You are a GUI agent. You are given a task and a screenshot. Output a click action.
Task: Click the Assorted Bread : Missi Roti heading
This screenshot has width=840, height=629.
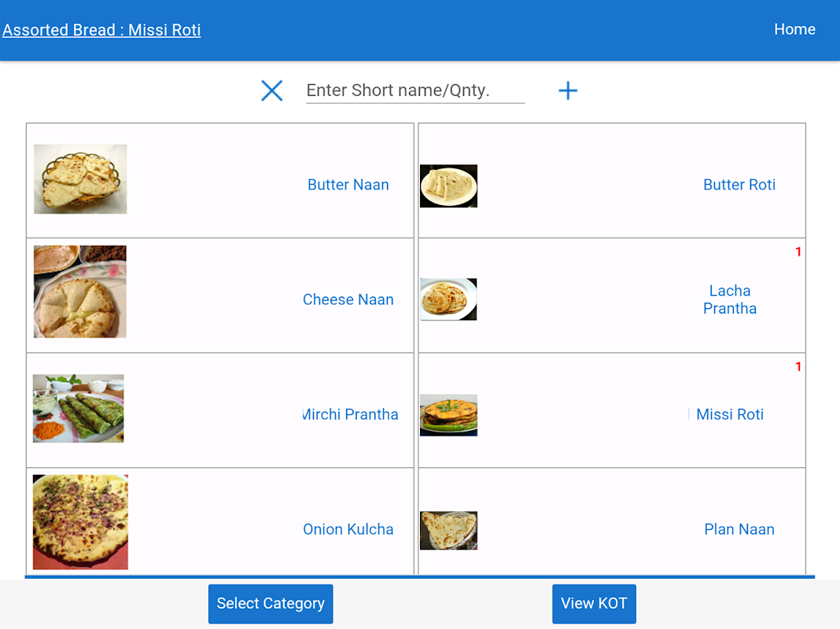pyautogui.click(x=101, y=30)
